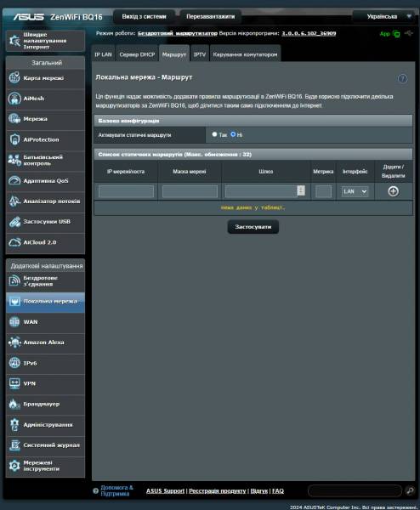
Task: Open the Застосунки USB icon
Action: click(x=14, y=222)
